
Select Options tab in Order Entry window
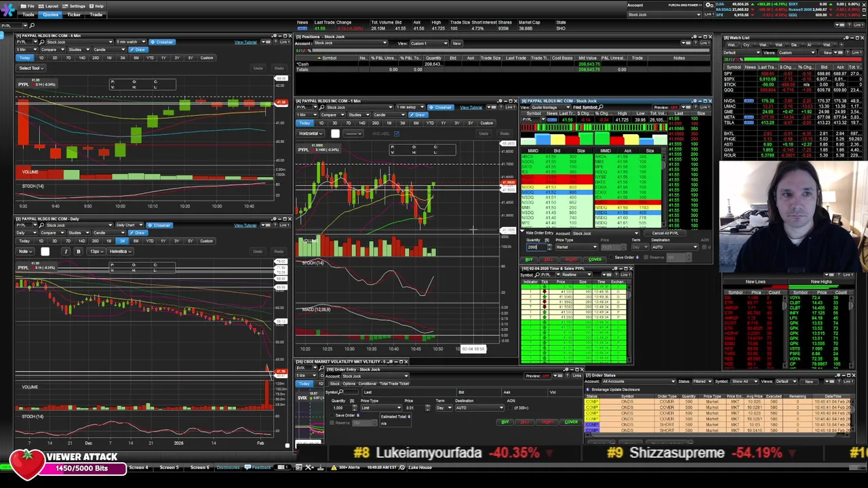pyautogui.click(x=349, y=384)
